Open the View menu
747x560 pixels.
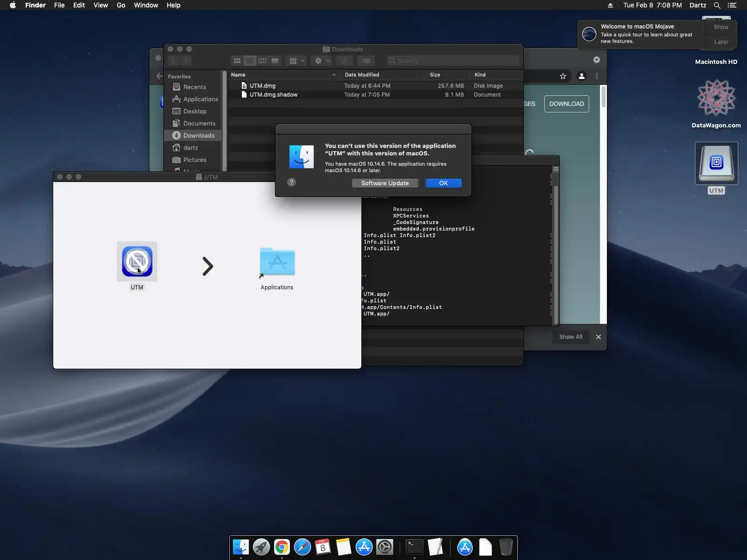101,5
